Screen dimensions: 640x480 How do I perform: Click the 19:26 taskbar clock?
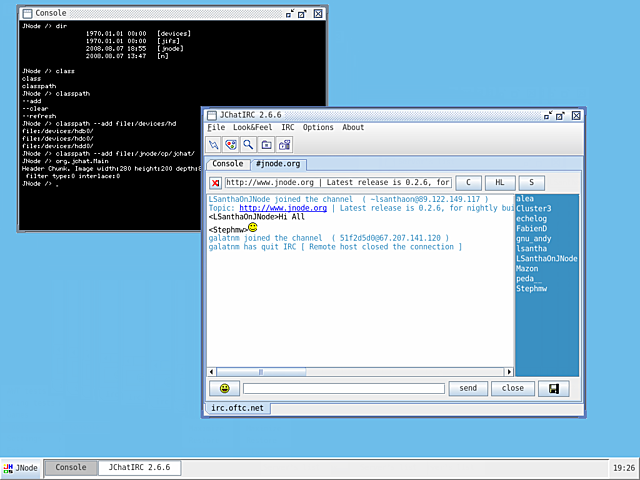click(x=624, y=468)
